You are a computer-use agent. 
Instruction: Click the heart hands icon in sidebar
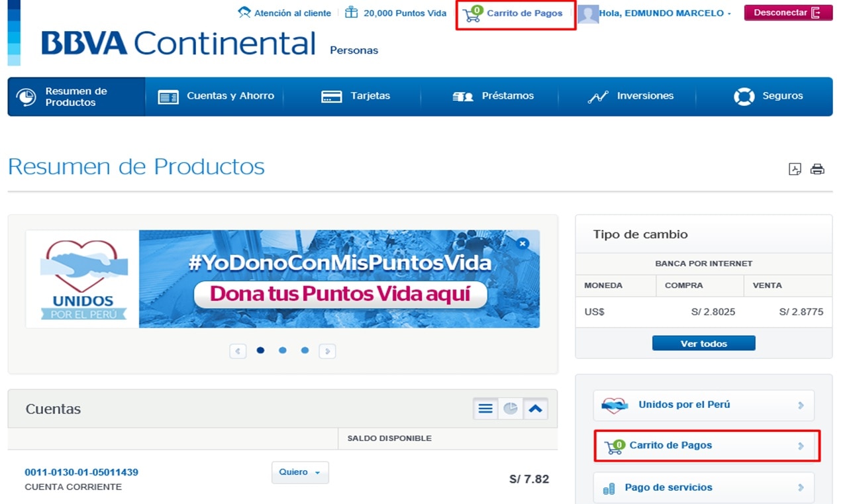click(614, 405)
